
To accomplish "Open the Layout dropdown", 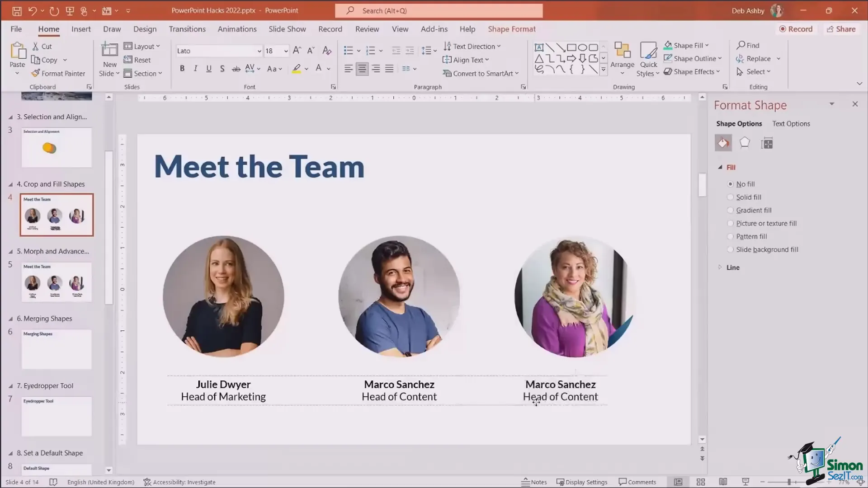I will (142, 46).
